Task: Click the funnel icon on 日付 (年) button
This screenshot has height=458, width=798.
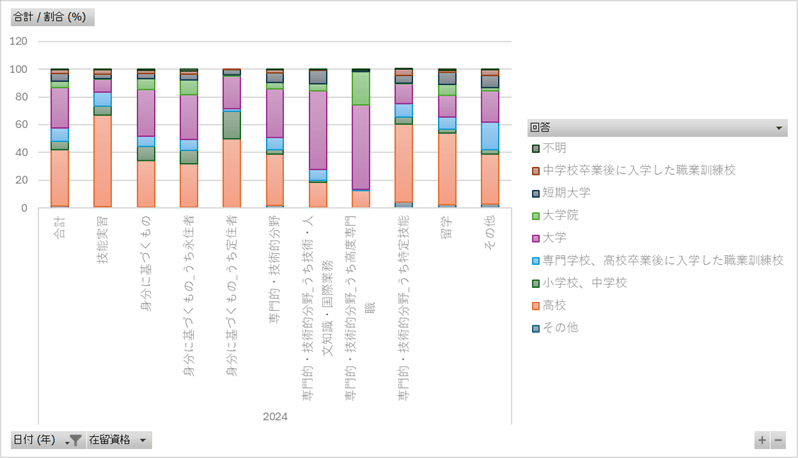Action: (x=74, y=440)
